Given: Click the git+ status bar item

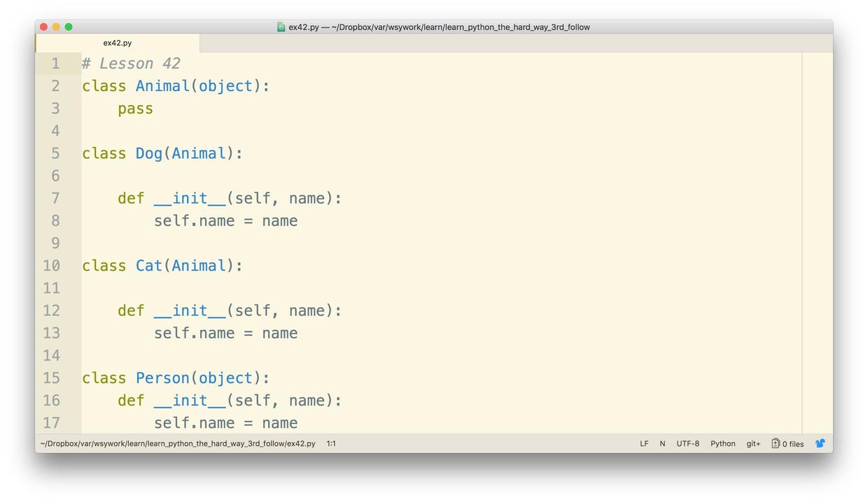Looking at the screenshot, I should (753, 443).
